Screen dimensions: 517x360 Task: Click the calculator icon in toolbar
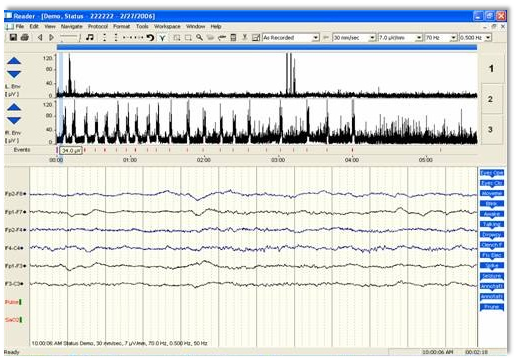[x=233, y=38]
